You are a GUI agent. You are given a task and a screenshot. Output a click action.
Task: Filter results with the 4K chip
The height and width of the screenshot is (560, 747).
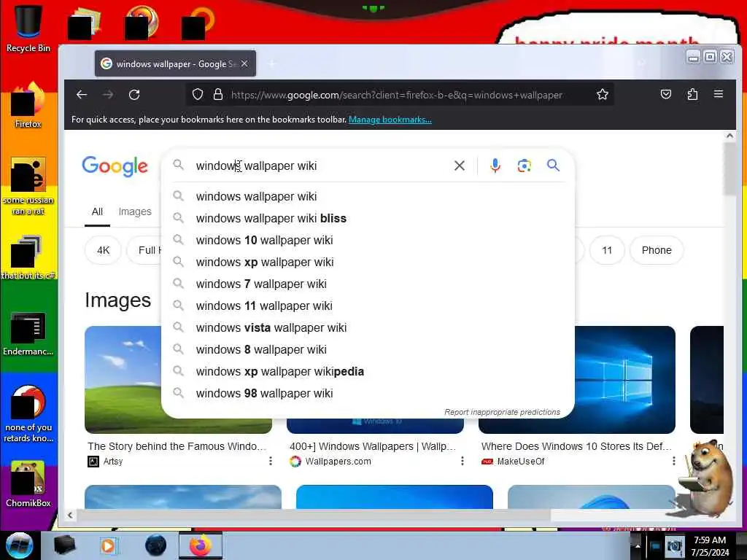103,250
